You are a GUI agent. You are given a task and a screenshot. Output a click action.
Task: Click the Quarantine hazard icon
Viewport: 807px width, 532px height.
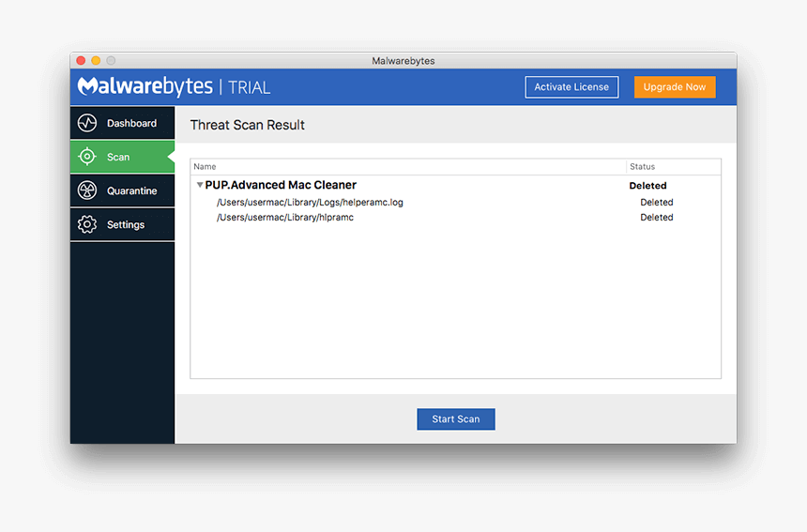click(x=87, y=190)
